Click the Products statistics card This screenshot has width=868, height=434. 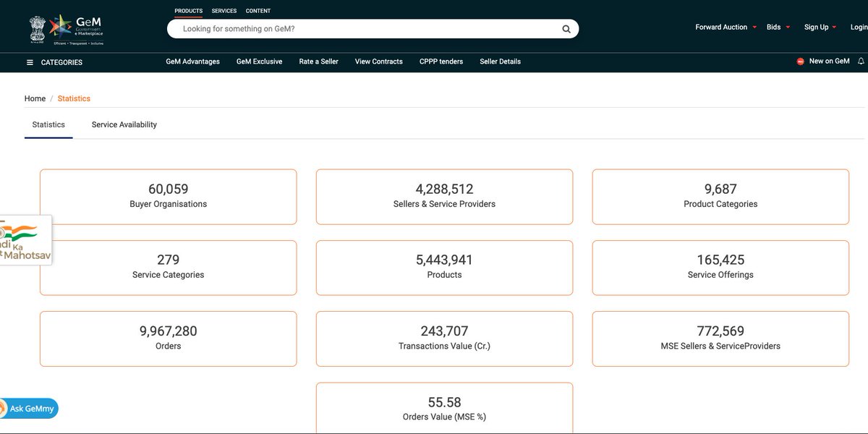coord(444,268)
